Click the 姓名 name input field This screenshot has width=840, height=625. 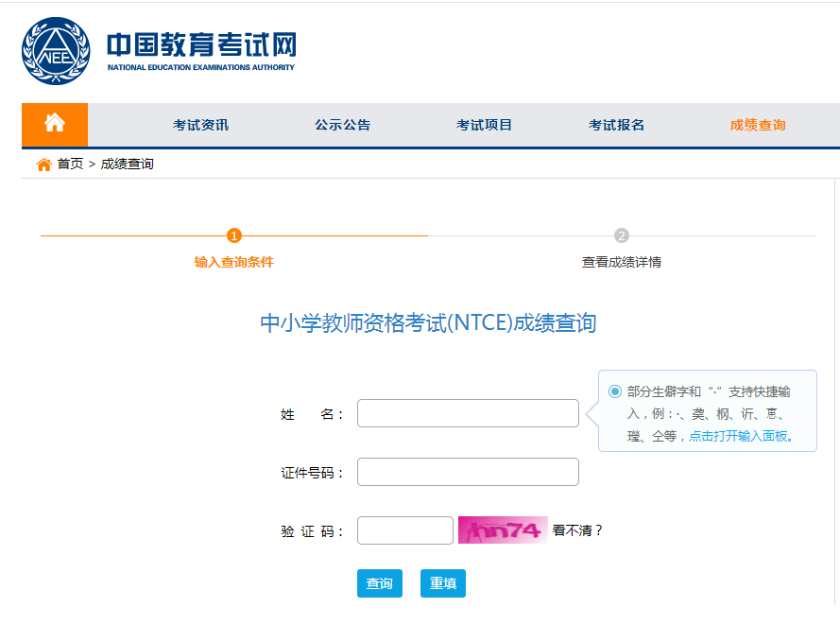click(468, 412)
